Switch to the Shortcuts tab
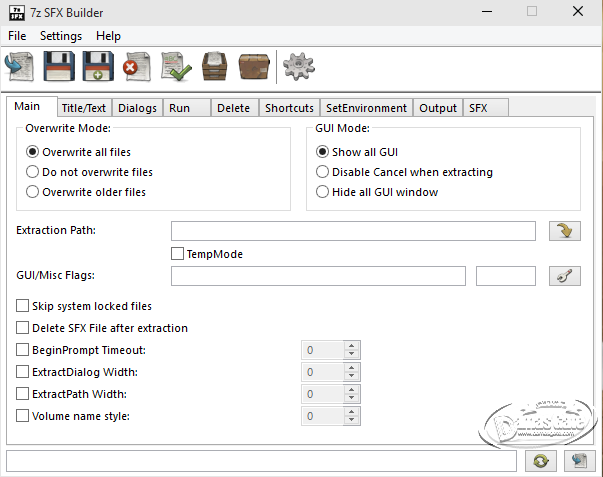603x477 pixels. point(290,108)
